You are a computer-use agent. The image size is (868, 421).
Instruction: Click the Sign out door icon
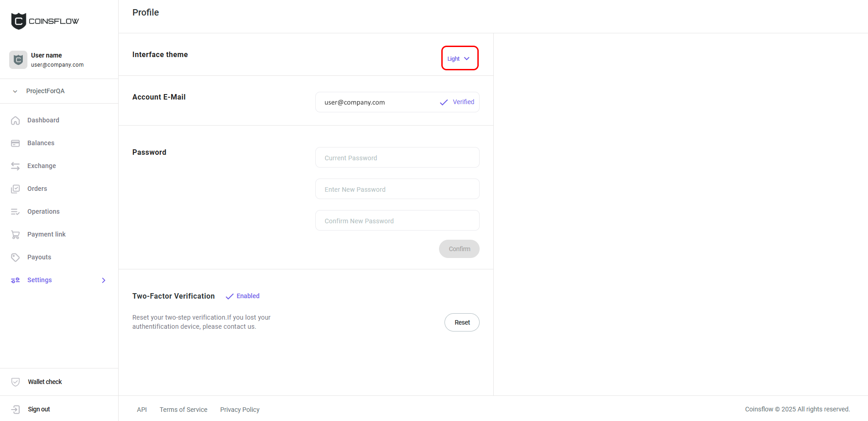(x=16, y=410)
